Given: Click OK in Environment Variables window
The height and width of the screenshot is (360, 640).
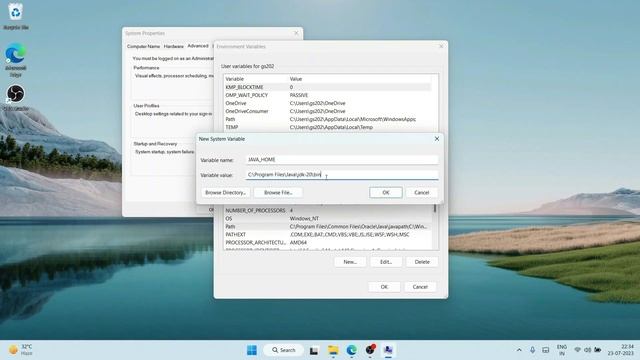Looking at the screenshot, I should pyautogui.click(x=384, y=287).
